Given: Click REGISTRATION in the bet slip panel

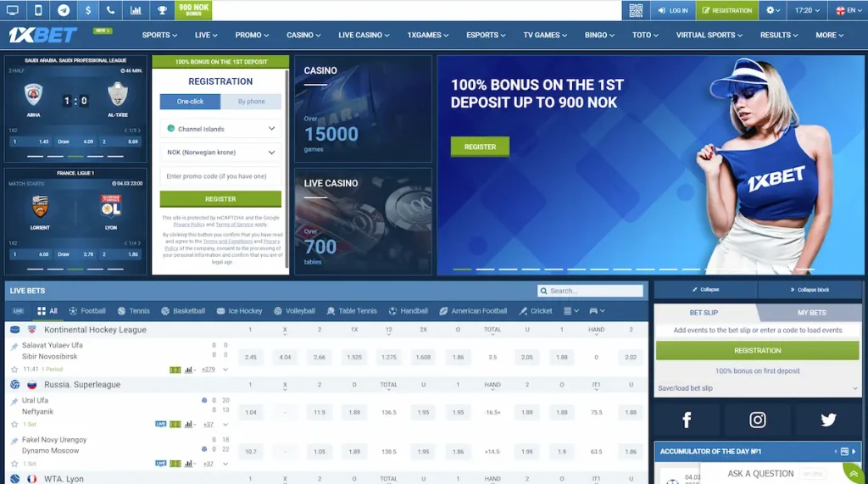Looking at the screenshot, I should [757, 351].
